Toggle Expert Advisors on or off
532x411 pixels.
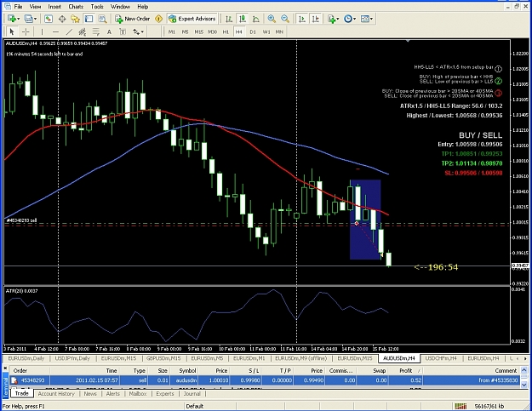[192, 19]
